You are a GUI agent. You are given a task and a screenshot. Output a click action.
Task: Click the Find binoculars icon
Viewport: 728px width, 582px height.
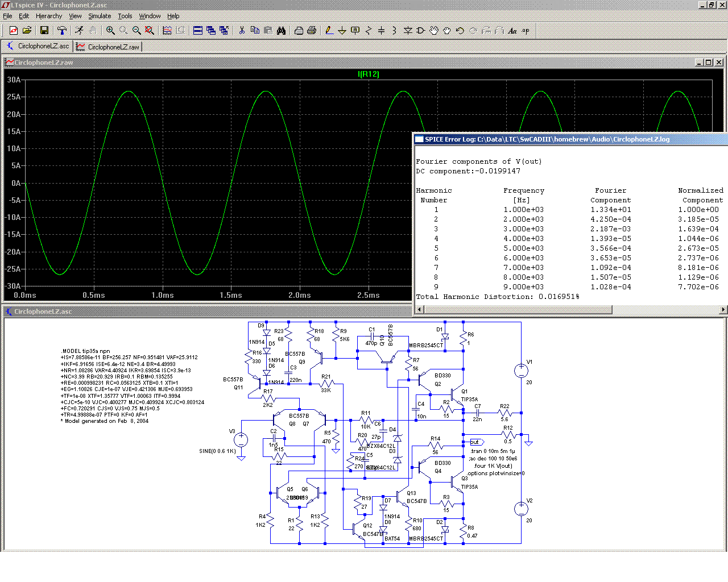click(281, 31)
